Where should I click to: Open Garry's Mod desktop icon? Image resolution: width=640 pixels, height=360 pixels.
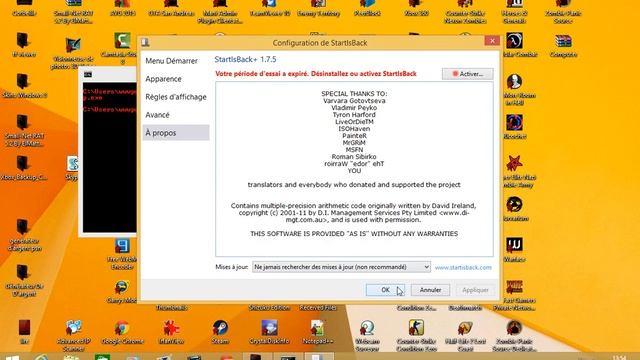pyautogui.click(x=121, y=291)
